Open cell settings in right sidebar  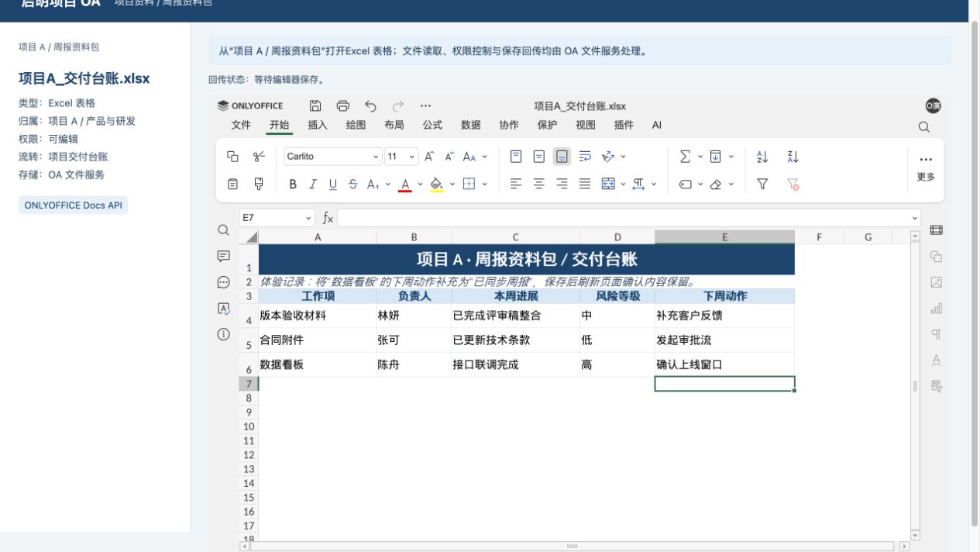[x=936, y=230]
